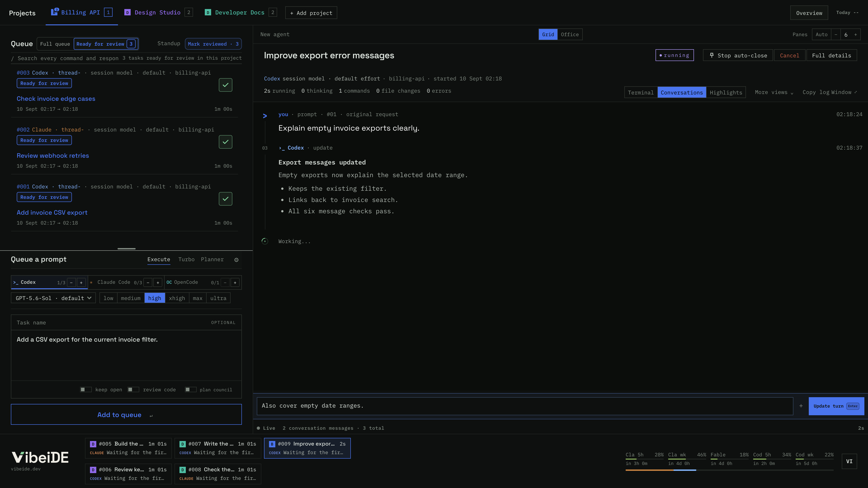Open the GPT-5.6-Sol default model dropdown
The width and height of the screenshot is (868, 488).
pyautogui.click(x=53, y=298)
